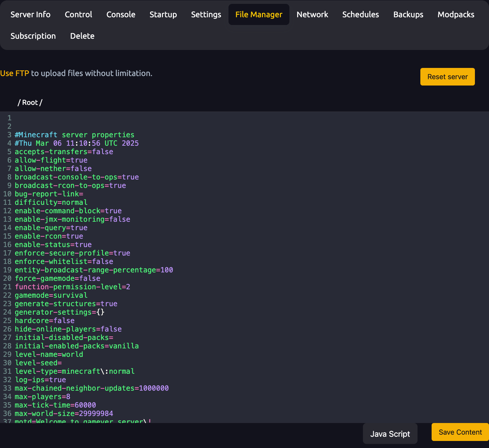Open the Backups tab
Image resolution: width=489 pixels, height=448 pixels.
tap(408, 14)
